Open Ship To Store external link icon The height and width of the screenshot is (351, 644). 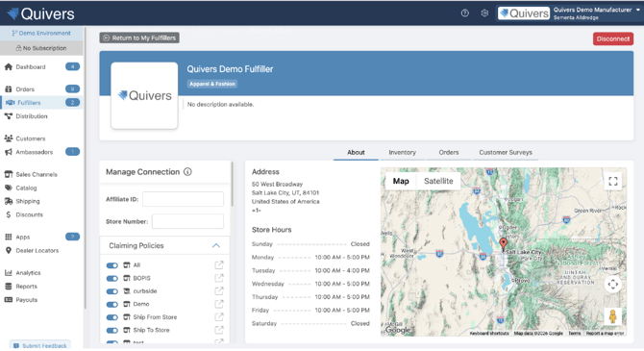click(x=219, y=330)
